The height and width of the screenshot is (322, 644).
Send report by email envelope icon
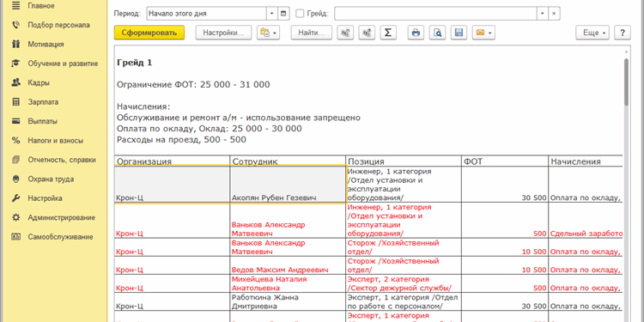[483, 33]
